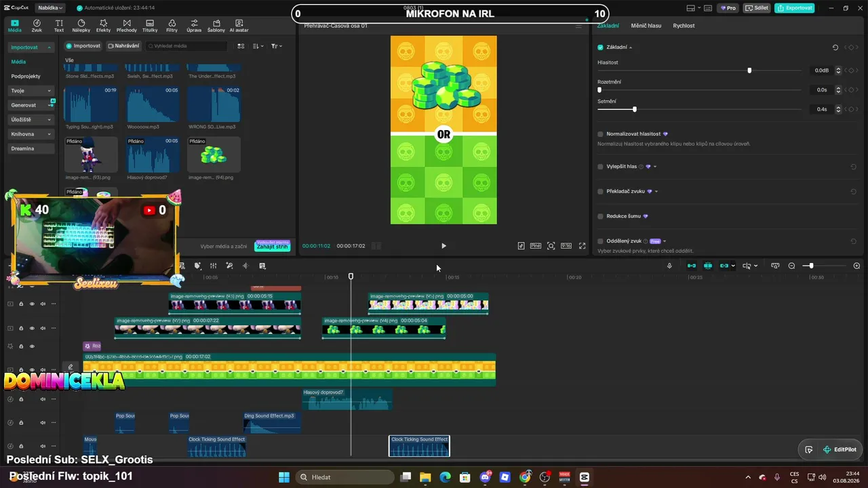This screenshot has height=488, width=868.
Task: Click the Exportovat button
Action: pyautogui.click(x=794, y=8)
